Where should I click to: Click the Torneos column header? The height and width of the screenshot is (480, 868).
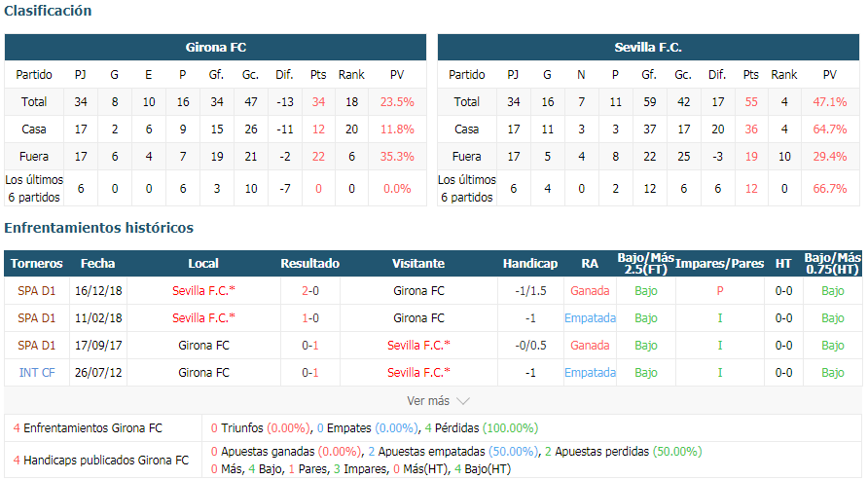(37, 264)
